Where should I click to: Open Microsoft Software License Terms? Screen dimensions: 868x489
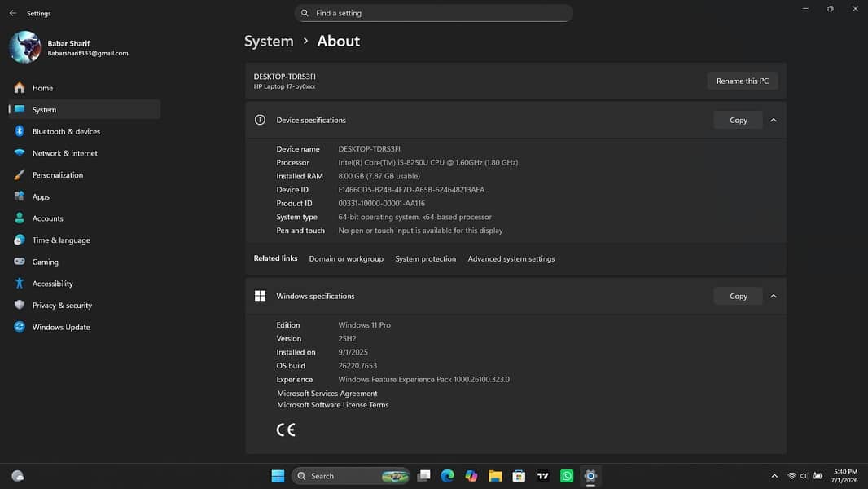tap(333, 405)
